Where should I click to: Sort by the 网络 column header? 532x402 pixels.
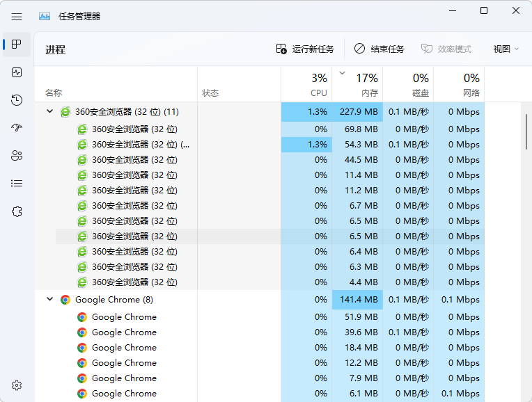pyautogui.click(x=459, y=84)
